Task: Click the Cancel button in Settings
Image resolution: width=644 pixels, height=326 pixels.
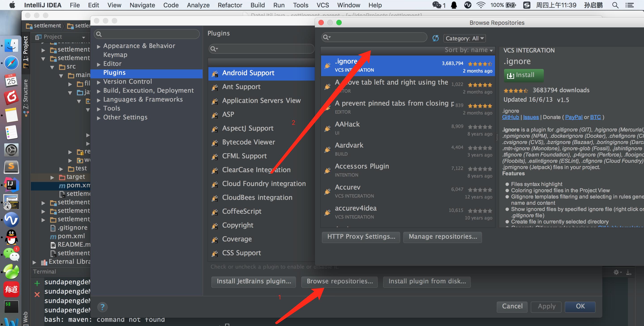Action: point(512,307)
